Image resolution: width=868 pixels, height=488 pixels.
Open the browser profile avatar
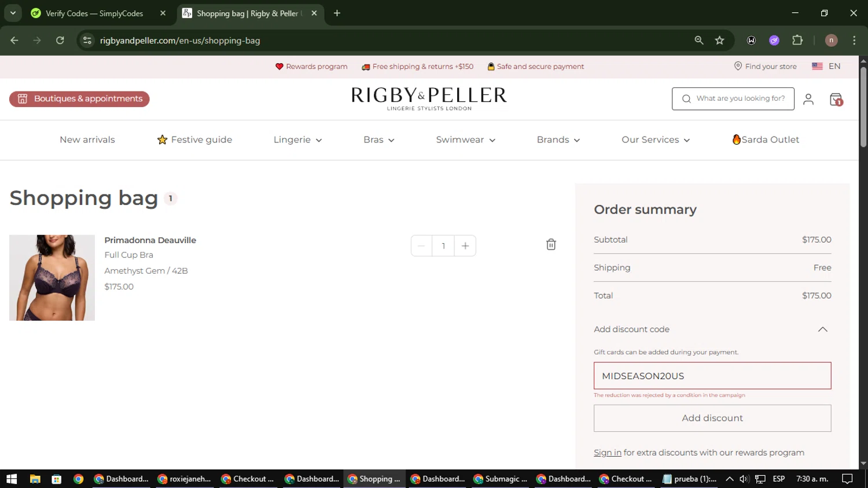point(832,41)
